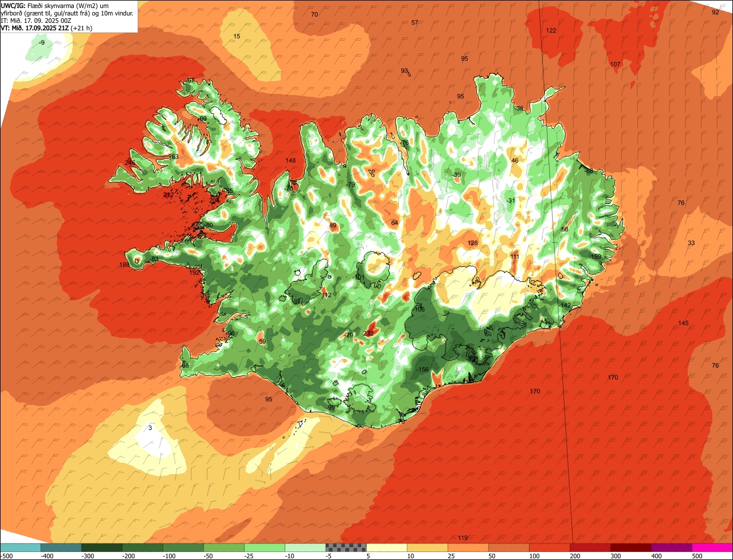The width and height of the screenshot is (733, 560).
Task: Click the teal legend swatch between -500 and -400
Action: coord(20,547)
